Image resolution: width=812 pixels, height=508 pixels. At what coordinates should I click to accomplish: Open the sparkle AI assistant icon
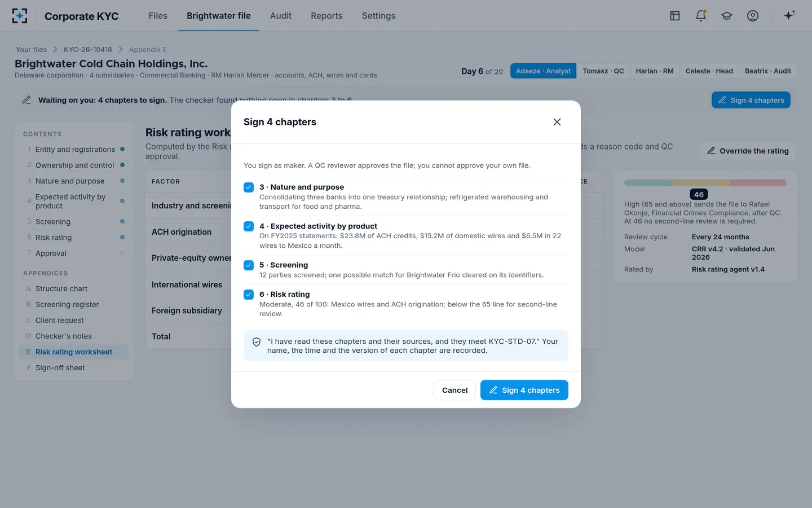click(789, 15)
